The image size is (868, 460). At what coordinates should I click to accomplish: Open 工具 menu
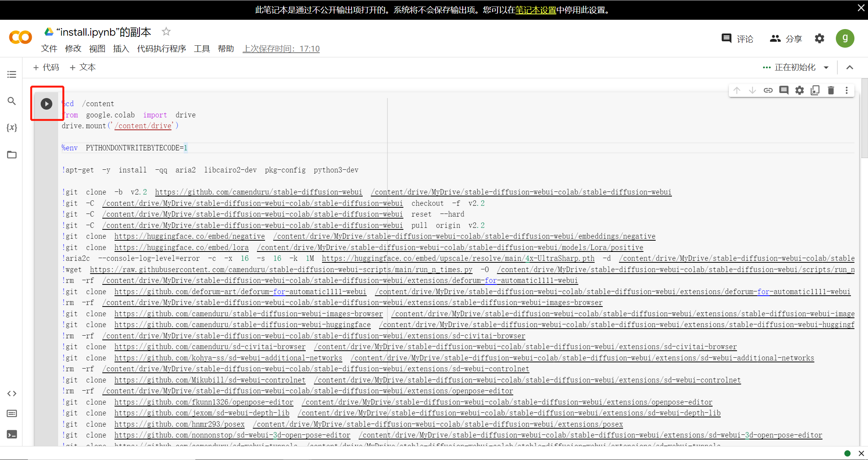click(x=202, y=48)
